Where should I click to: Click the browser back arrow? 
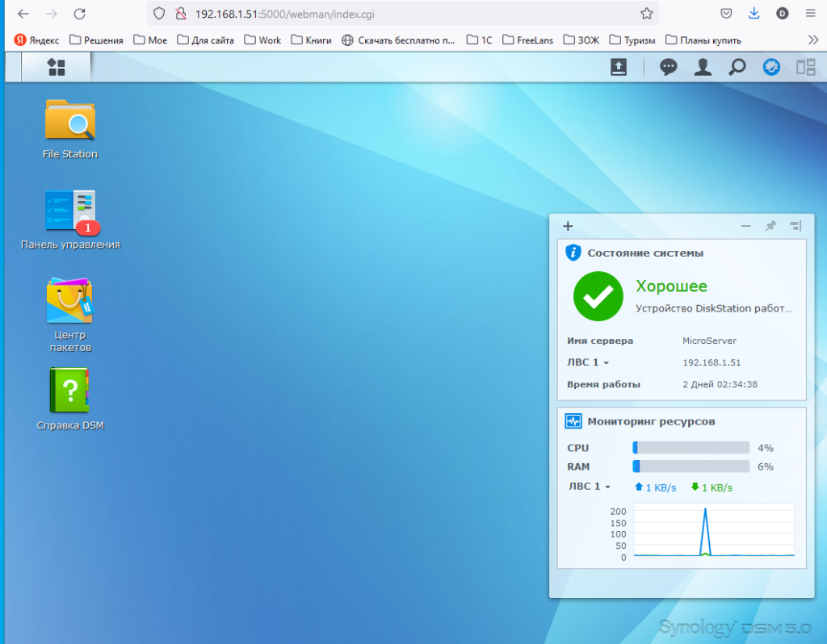click(x=23, y=14)
